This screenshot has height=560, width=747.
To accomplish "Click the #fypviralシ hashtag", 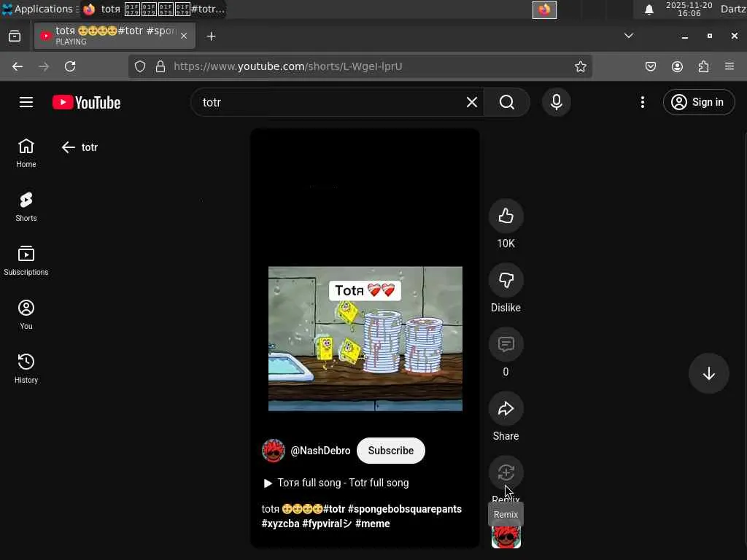I will point(328,524).
